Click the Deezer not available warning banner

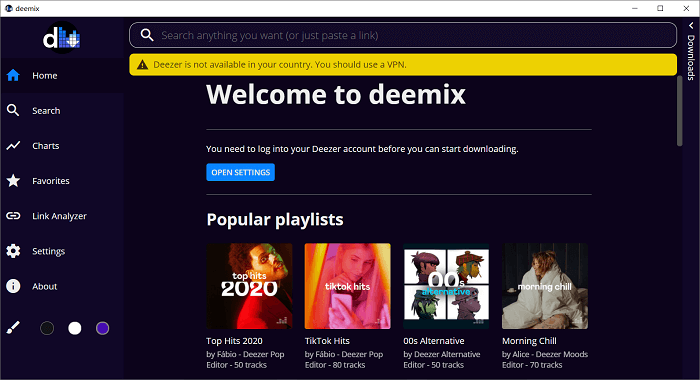[x=403, y=65]
